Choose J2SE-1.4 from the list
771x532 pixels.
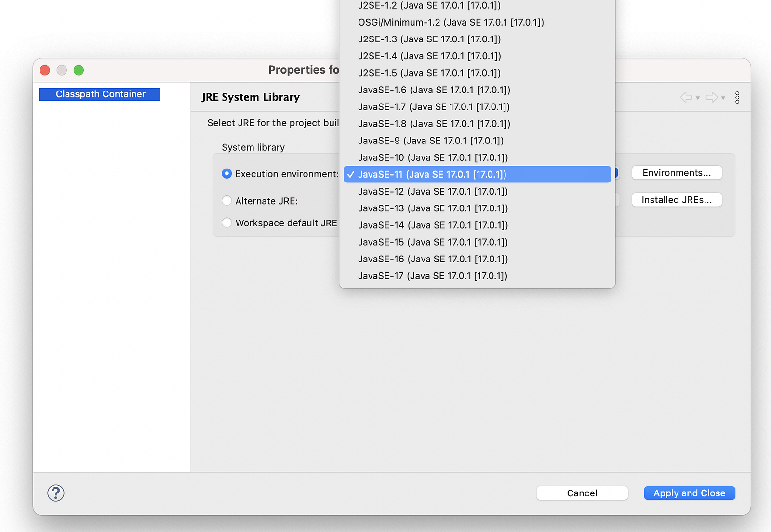tap(477, 56)
